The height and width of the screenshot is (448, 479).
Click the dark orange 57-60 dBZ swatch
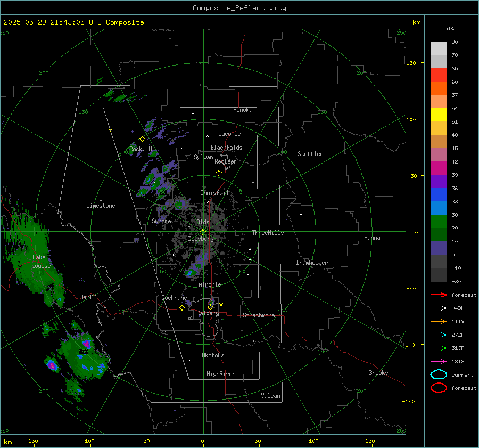tap(439, 88)
